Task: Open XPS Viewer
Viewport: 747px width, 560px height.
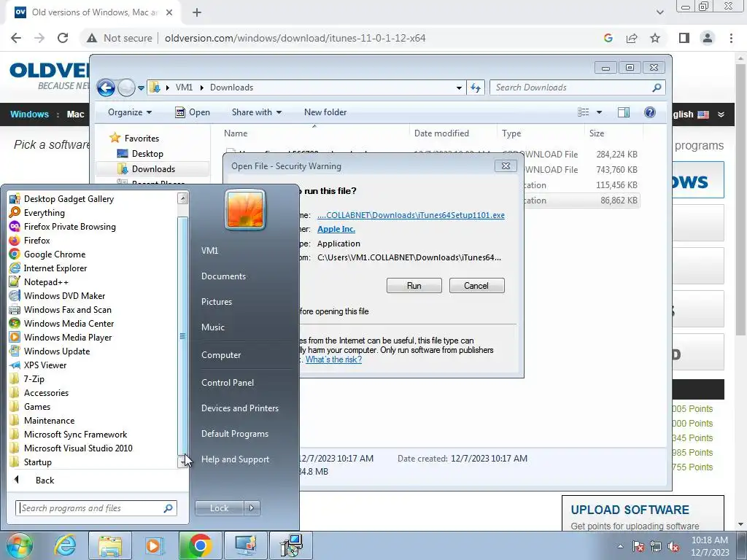Action: coord(44,365)
